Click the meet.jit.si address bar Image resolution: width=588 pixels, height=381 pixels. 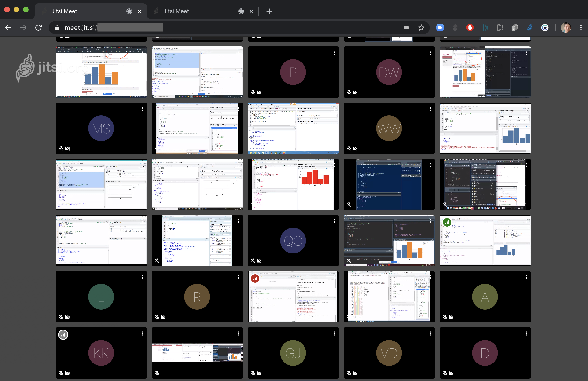click(x=239, y=28)
